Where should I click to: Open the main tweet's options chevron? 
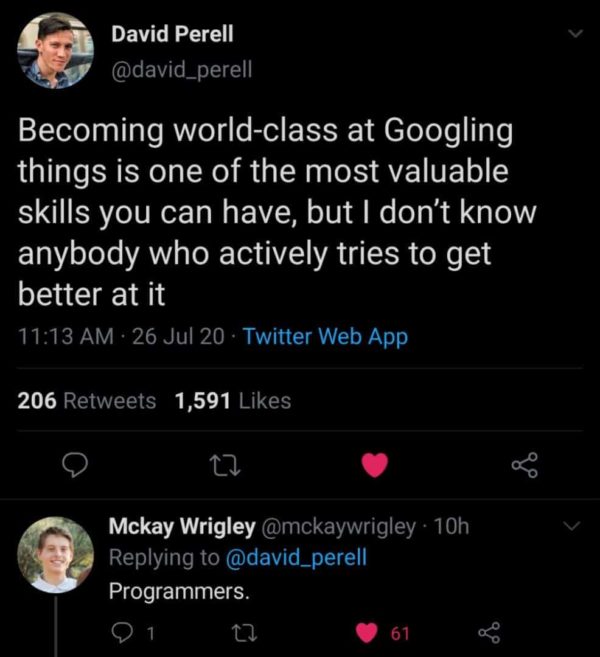pos(572,34)
